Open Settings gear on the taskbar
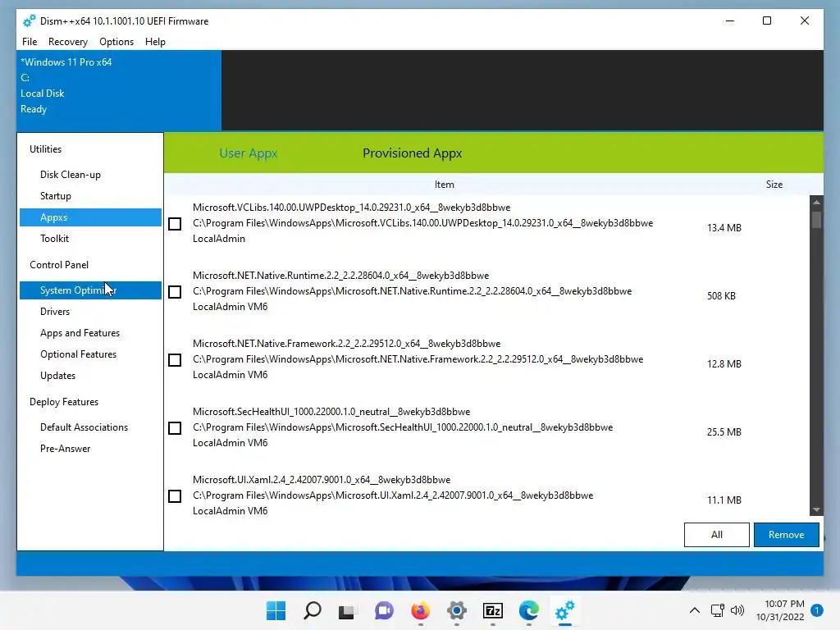Viewport: 840px width, 630px height. tap(456, 610)
